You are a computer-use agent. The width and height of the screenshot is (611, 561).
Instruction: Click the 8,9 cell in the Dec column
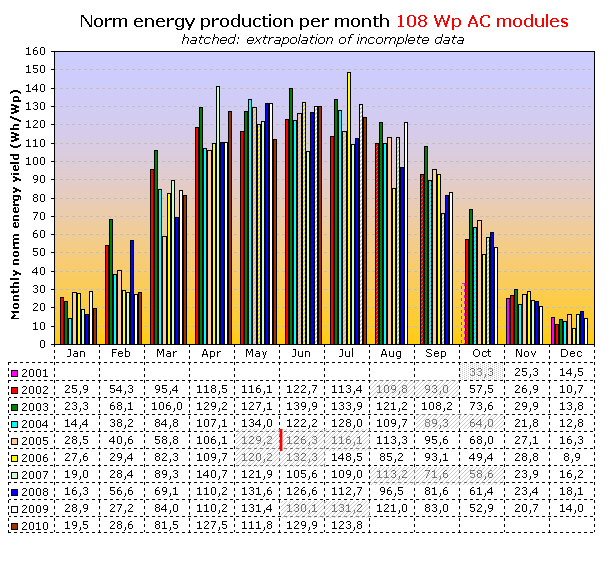point(571,457)
